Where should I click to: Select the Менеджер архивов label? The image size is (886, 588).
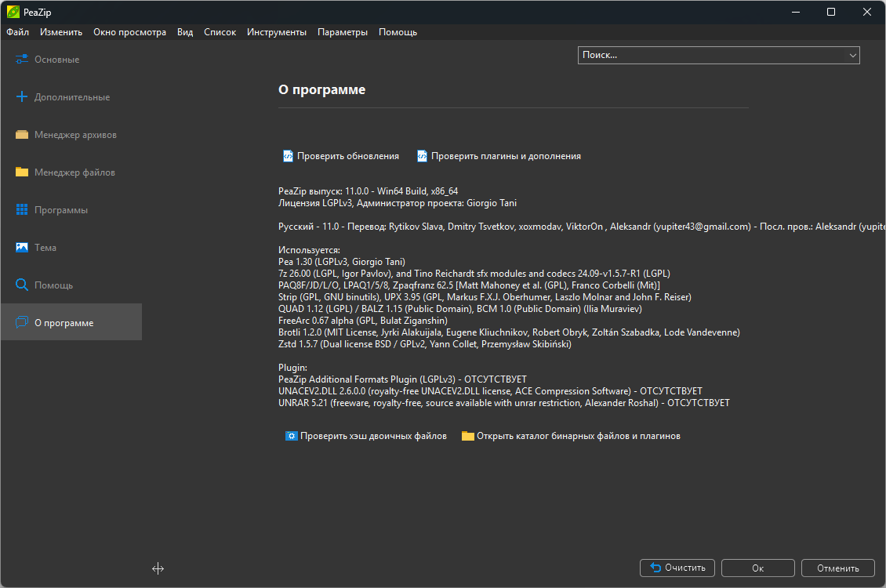75,134
